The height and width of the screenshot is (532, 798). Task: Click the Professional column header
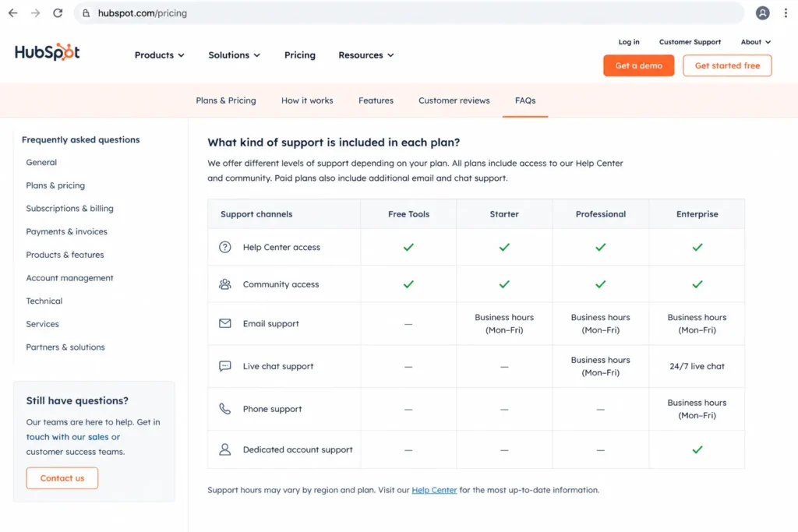(x=601, y=214)
